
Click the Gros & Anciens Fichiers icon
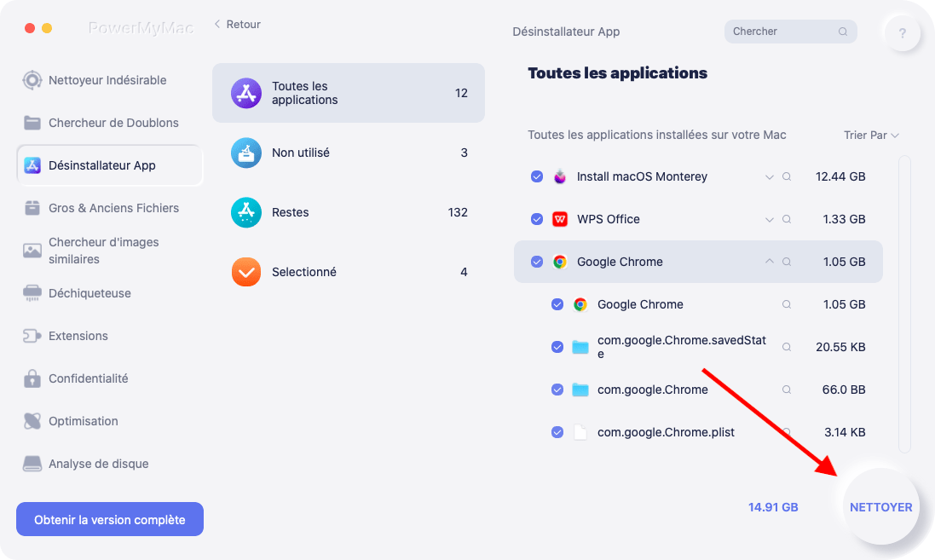coord(32,208)
